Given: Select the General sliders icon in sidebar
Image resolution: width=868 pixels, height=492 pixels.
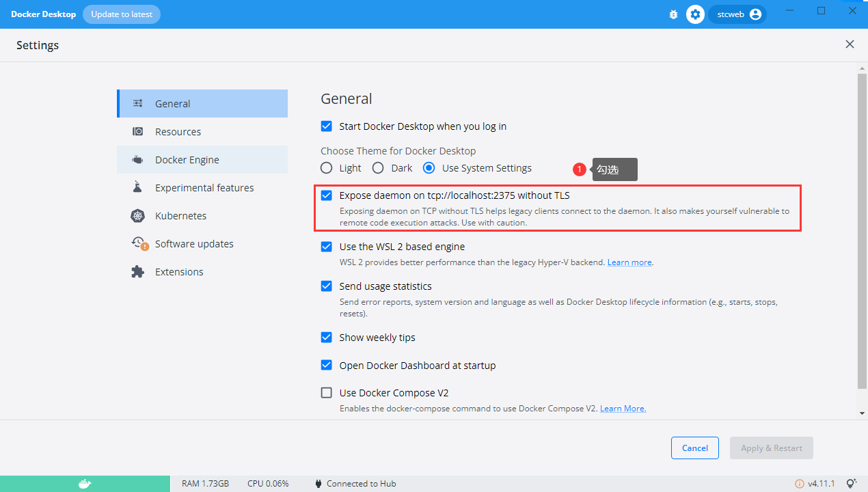Looking at the screenshot, I should 137,104.
